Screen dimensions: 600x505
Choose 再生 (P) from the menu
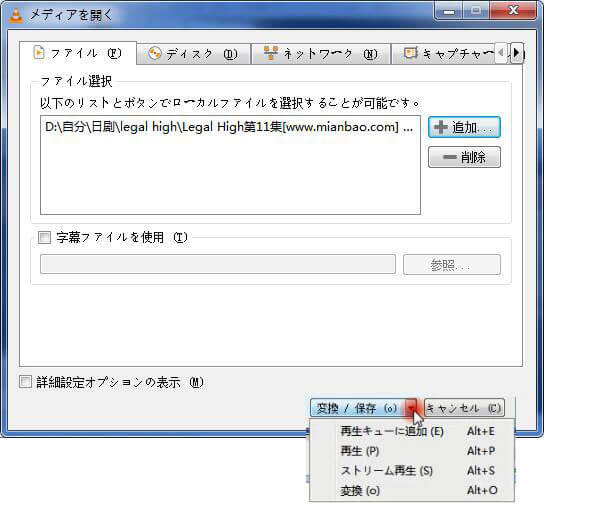(412, 451)
